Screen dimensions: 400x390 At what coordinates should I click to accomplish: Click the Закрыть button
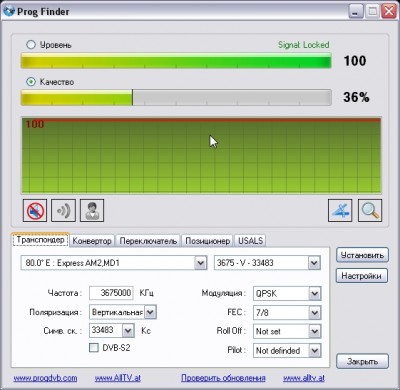pos(362,361)
